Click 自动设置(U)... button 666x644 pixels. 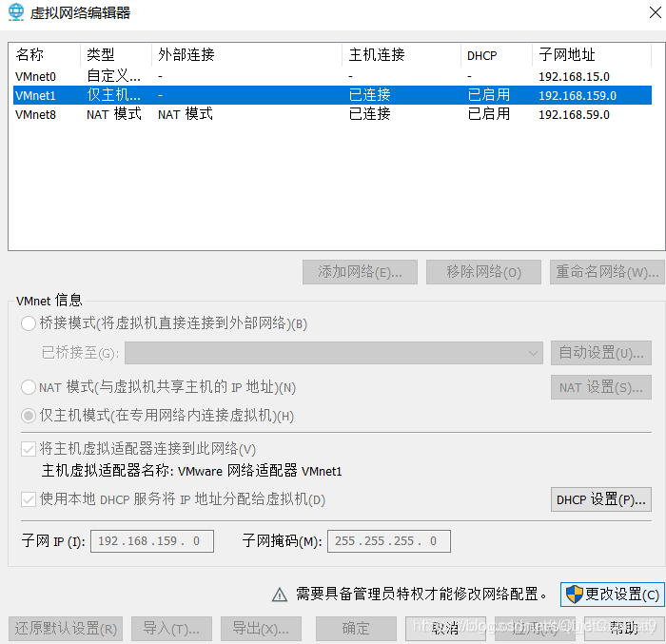pyautogui.click(x=601, y=353)
